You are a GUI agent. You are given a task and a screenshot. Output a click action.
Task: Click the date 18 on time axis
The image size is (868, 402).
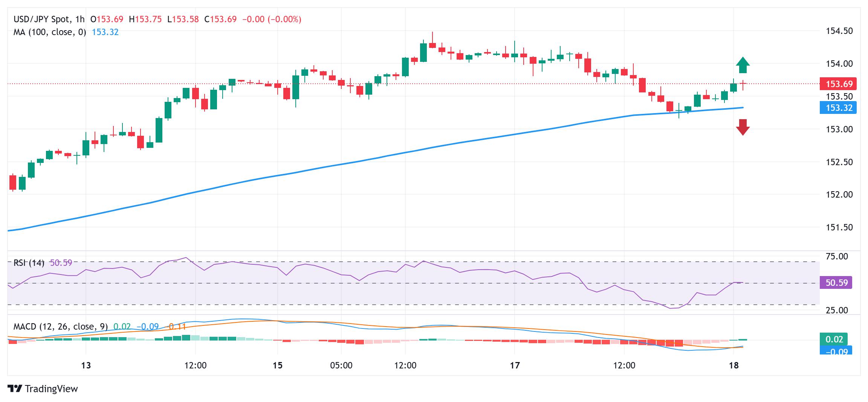pyautogui.click(x=734, y=365)
